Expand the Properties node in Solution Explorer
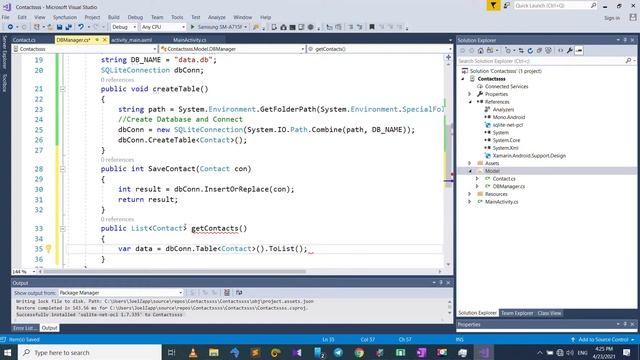This screenshot has height=360, width=640. tap(469, 94)
